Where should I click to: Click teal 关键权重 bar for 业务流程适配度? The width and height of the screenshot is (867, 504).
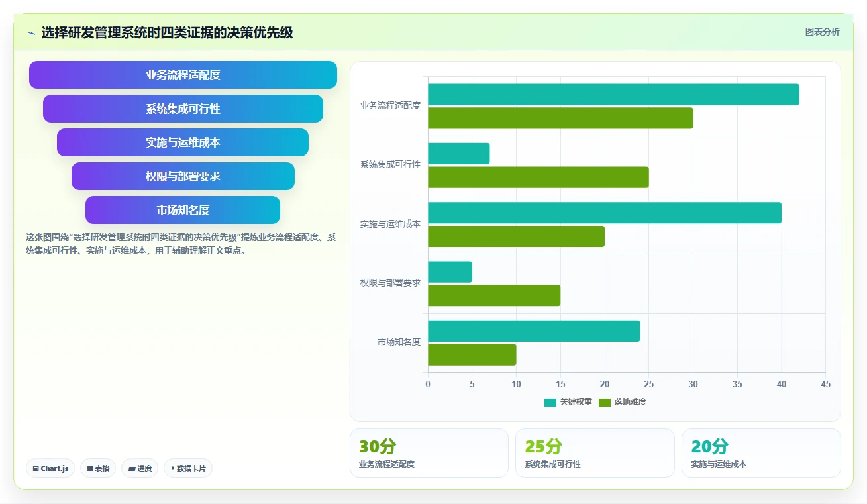[613, 94]
